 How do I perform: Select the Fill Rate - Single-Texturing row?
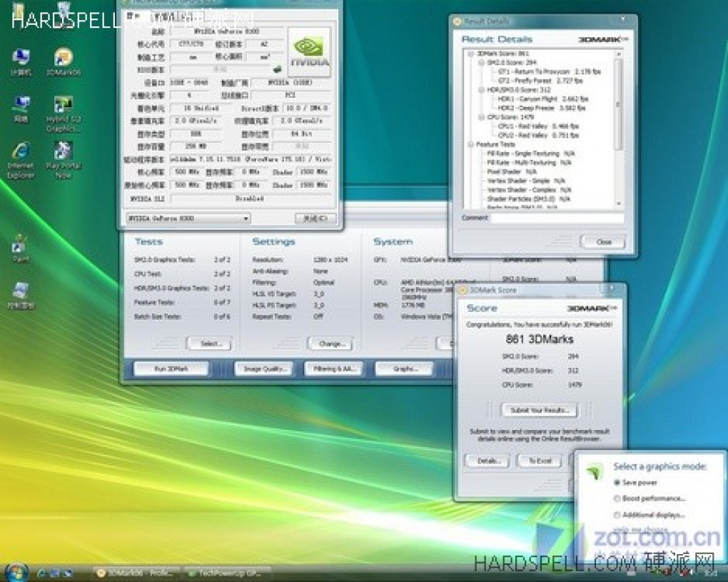[531, 154]
